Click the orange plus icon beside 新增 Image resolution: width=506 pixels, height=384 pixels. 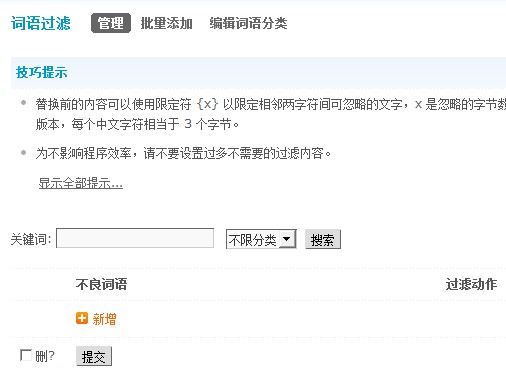point(82,318)
